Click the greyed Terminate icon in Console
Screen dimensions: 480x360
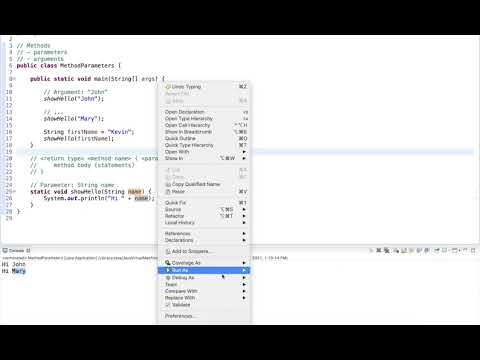371,250
